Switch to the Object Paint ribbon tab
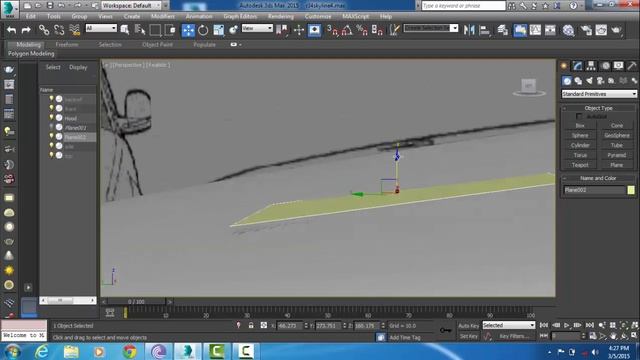The width and height of the screenshot is (640, 360). pos(157,44)
